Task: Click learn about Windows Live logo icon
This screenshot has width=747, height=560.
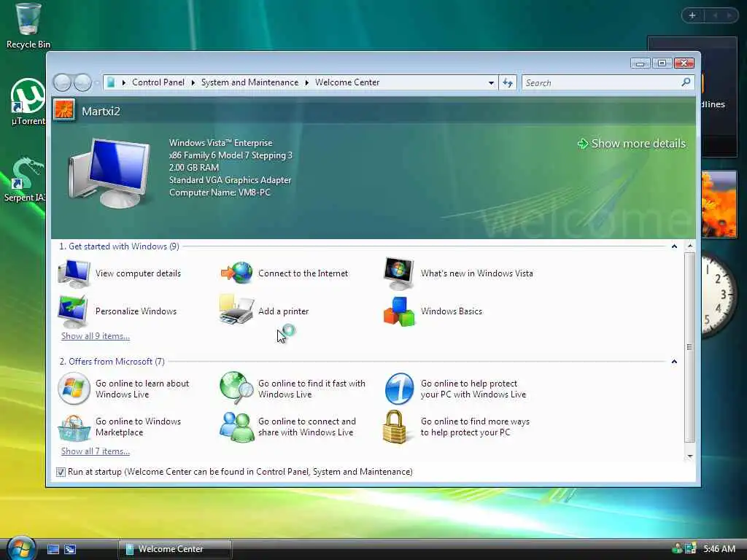Action: click(x=74, y=389)
